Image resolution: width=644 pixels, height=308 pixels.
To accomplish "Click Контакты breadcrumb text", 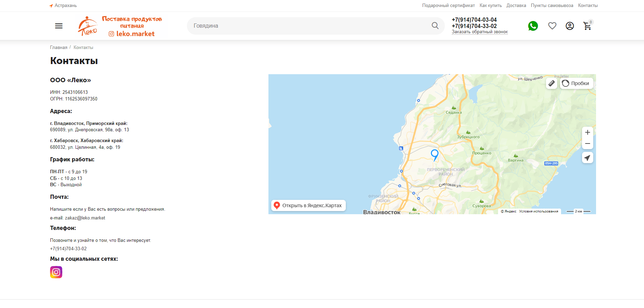I will click(x=83, y=48).
